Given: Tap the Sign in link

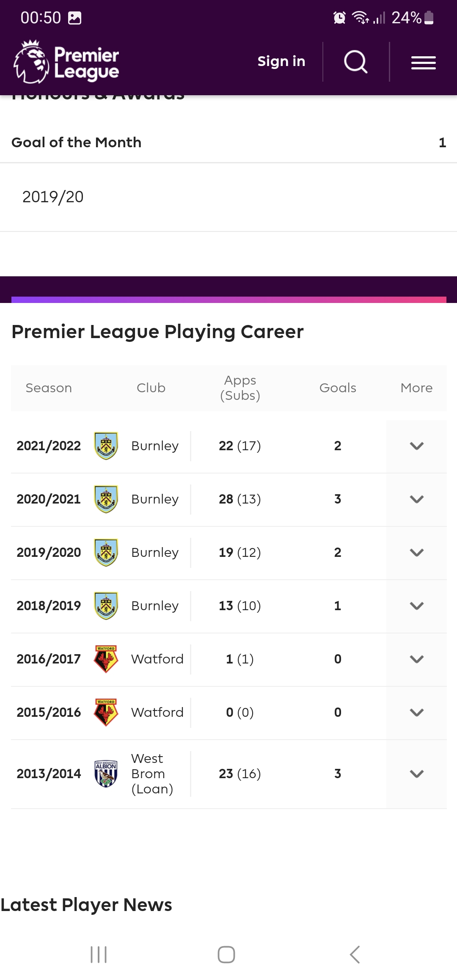Looking at the screenshot, I should [281, 62].
